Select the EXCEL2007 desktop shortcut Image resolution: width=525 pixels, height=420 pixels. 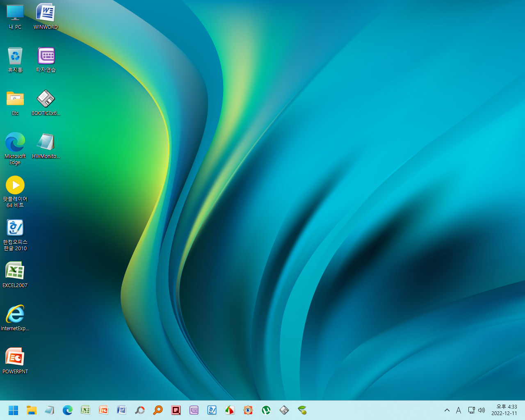click(15, 275)
